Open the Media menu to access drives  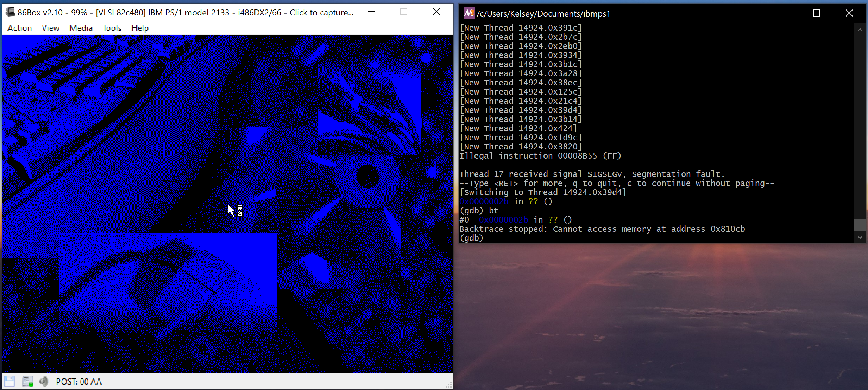tap(81, 28)
